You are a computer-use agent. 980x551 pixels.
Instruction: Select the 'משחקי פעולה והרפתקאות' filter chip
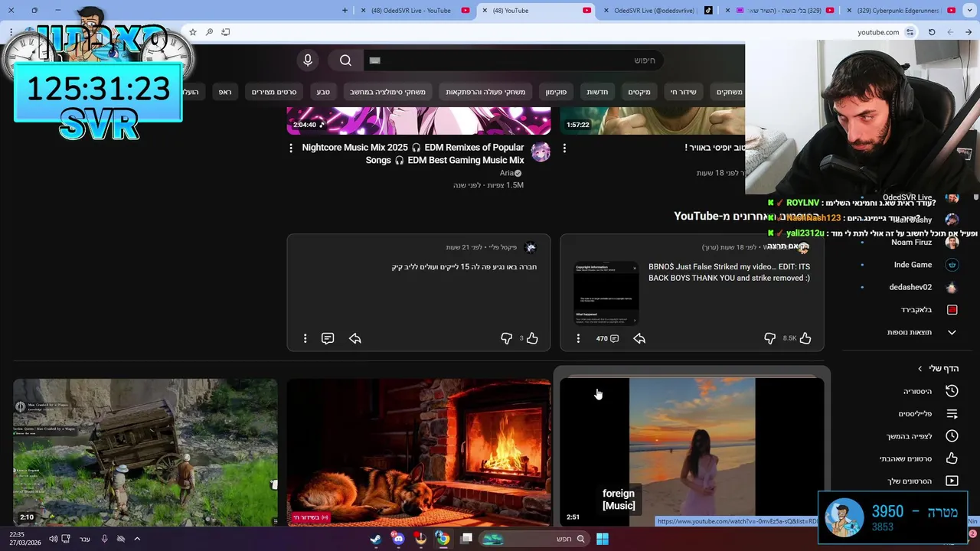pyautogui.click(x=485, y=92)
